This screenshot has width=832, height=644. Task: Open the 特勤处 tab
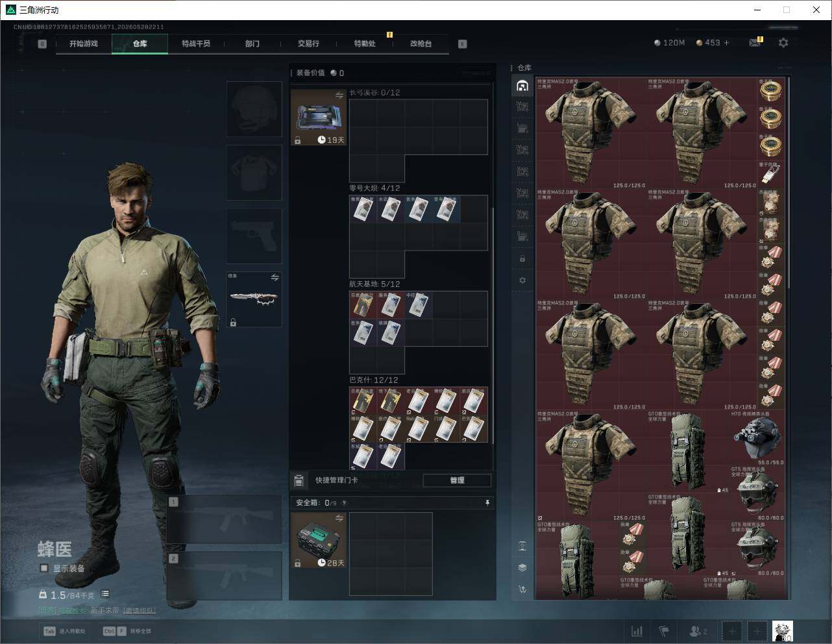click(365, 43)
